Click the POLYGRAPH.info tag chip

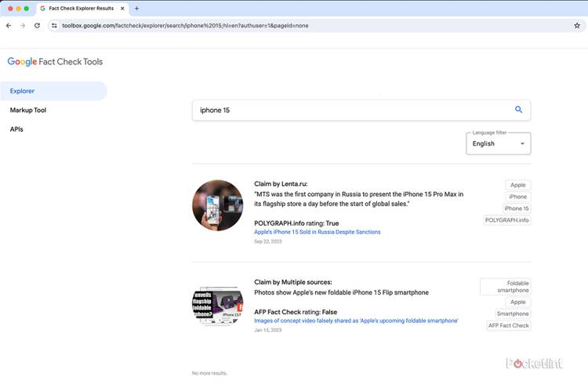[507, 220]
